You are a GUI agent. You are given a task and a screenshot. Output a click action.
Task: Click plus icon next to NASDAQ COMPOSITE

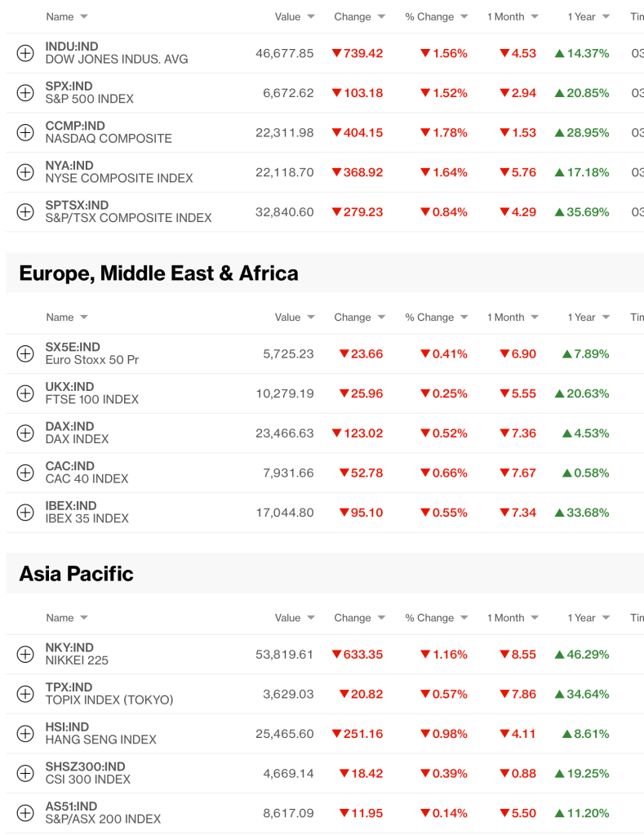pos(25,132)
